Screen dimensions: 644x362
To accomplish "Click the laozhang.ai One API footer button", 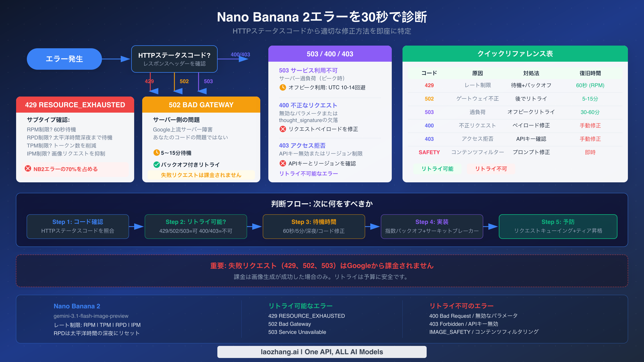I will click(322, 352).
